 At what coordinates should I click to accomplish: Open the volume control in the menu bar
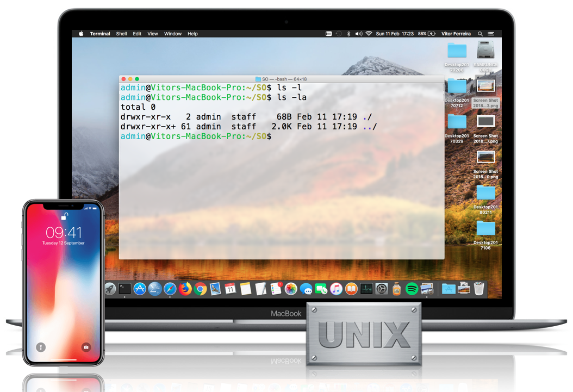[359, 34]
